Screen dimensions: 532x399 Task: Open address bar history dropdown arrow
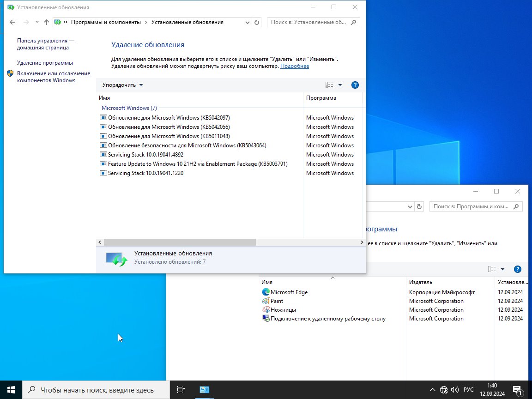(x=248, y=22)
